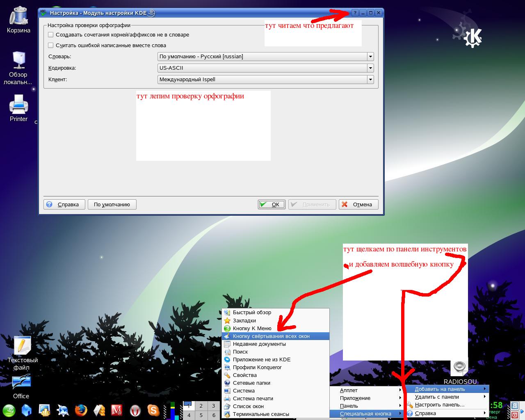Viewport: 525px width, 420px height.
Task: Select Быстрый обзор menu entry
Action: 276,313
